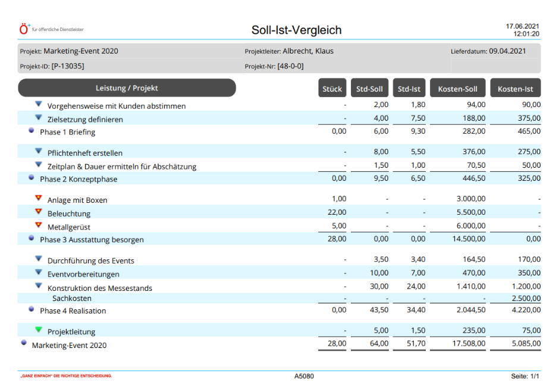Select the red footer slogan text
This screenshot has width=559, height=392.
tap(66, 375)
